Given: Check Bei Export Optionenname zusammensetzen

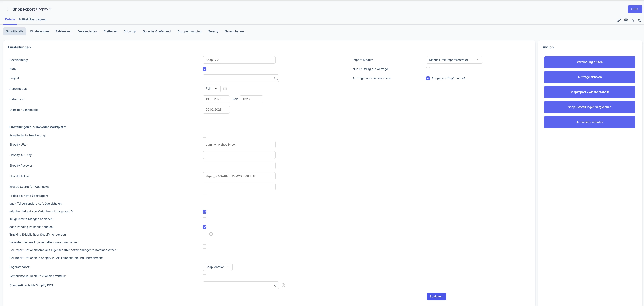Looking at the screenshot, I should 204,250.
